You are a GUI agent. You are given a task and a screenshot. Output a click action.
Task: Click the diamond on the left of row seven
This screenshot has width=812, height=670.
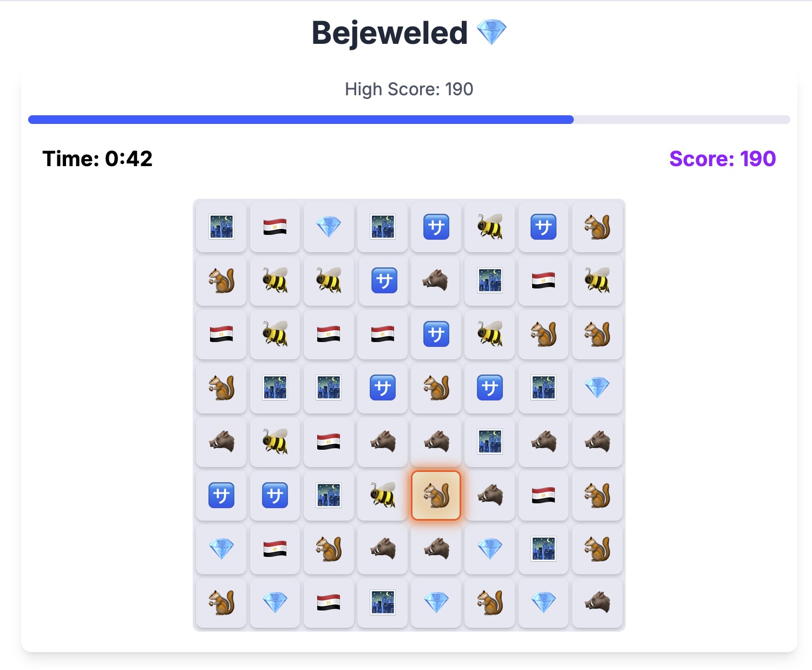pyautogui.click(x=220, y=549)
